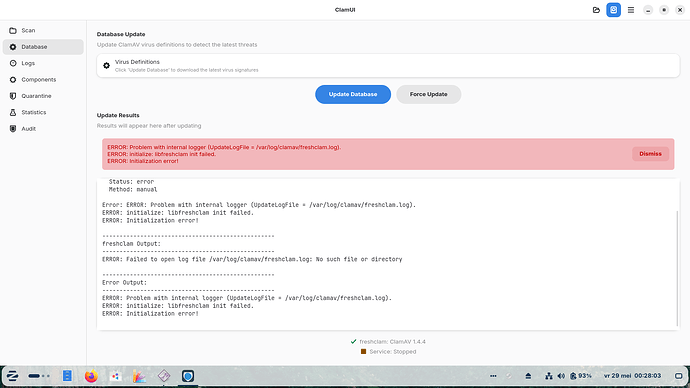This screenshot has height=388, width=690.
Task: Open the Audit page
Action: pyautogui.click(x=43, y=128)
